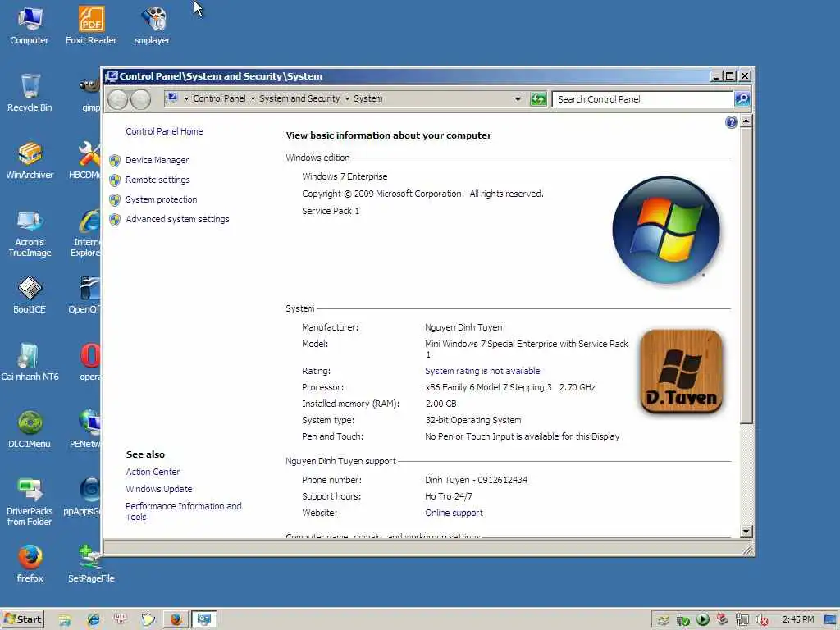Viewport: 840px width, 630px height.
Task: Select the SetPageFile desktop icon
Action: click(x=91, y=564)
